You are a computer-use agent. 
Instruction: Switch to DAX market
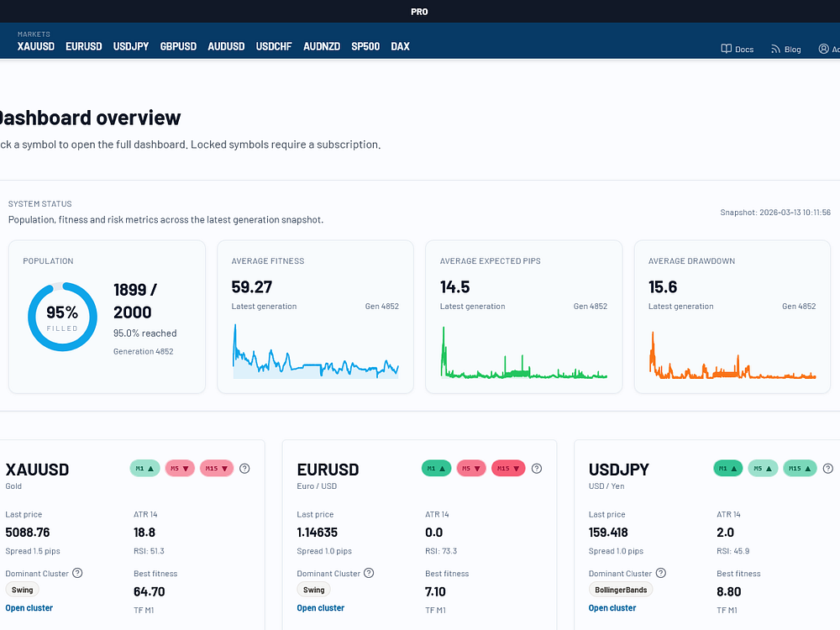[400, 46]
